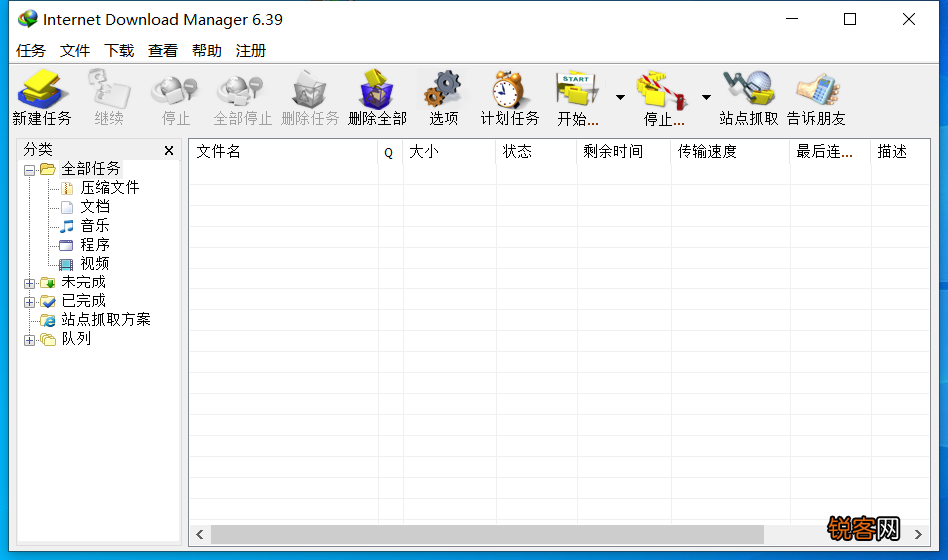This screenshot has width=948, height=560.
Task: Click the 文档 page icon
Action: 67,208
